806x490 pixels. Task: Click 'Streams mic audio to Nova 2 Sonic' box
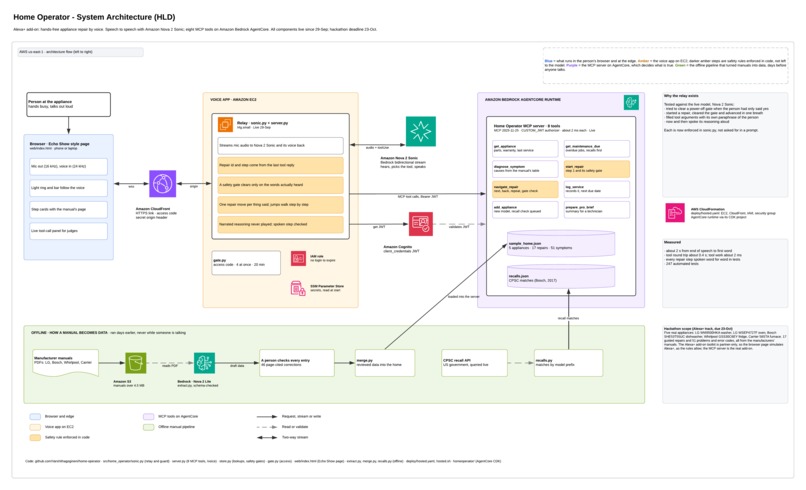[x=280, y=146]
